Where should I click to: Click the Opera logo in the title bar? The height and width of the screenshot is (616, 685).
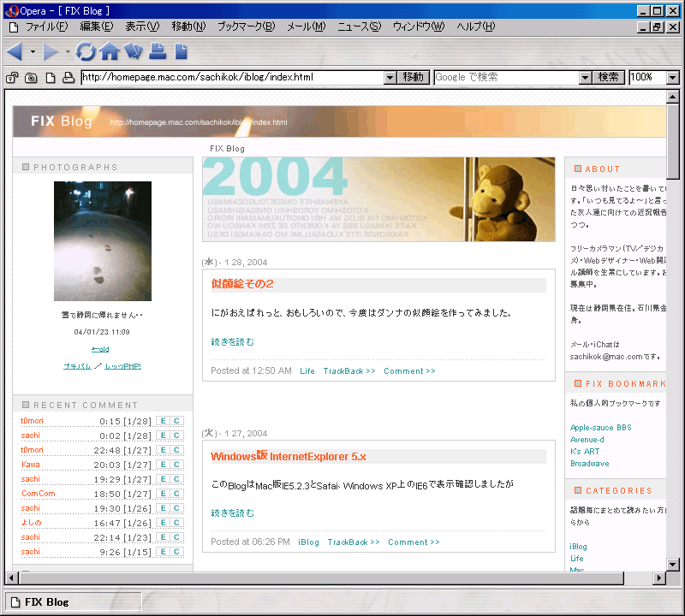(12, 11)
